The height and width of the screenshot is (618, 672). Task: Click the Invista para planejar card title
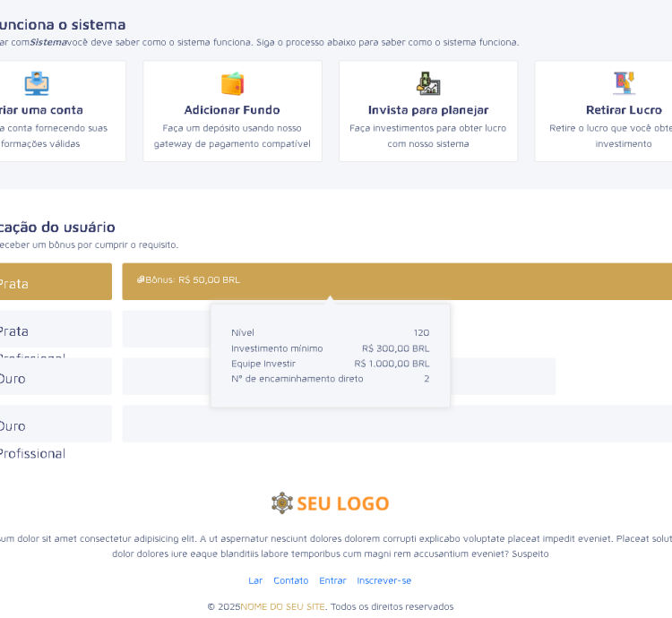[x=428, y=110]
